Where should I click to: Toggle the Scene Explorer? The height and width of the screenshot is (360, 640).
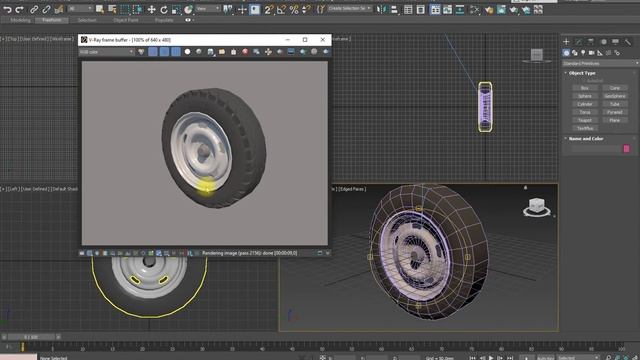[408, 9]
